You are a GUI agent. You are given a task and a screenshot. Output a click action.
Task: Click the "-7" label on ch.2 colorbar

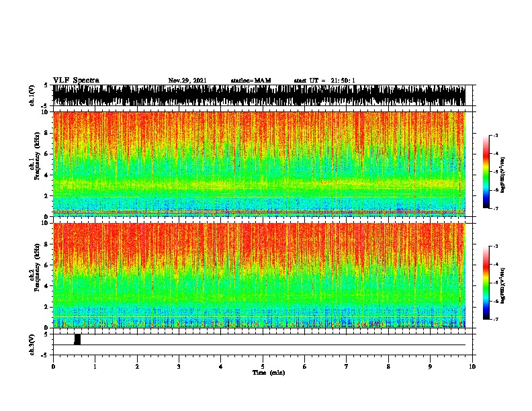(x=496, y=320)
